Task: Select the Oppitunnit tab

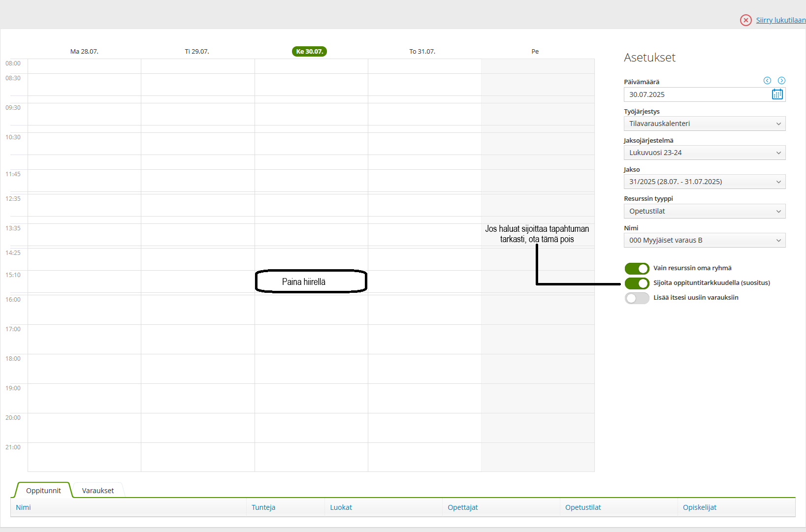Action: (x=43, y=491)
